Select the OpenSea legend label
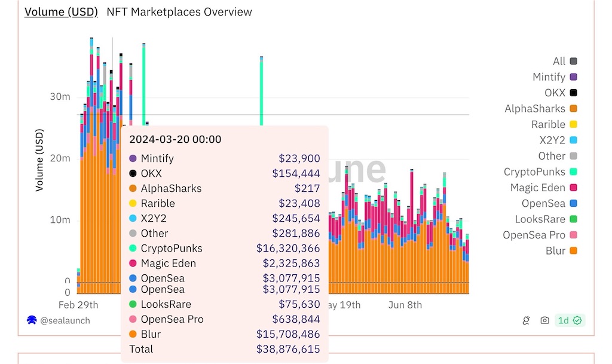 pyautogui.click(x=543, y=203)
